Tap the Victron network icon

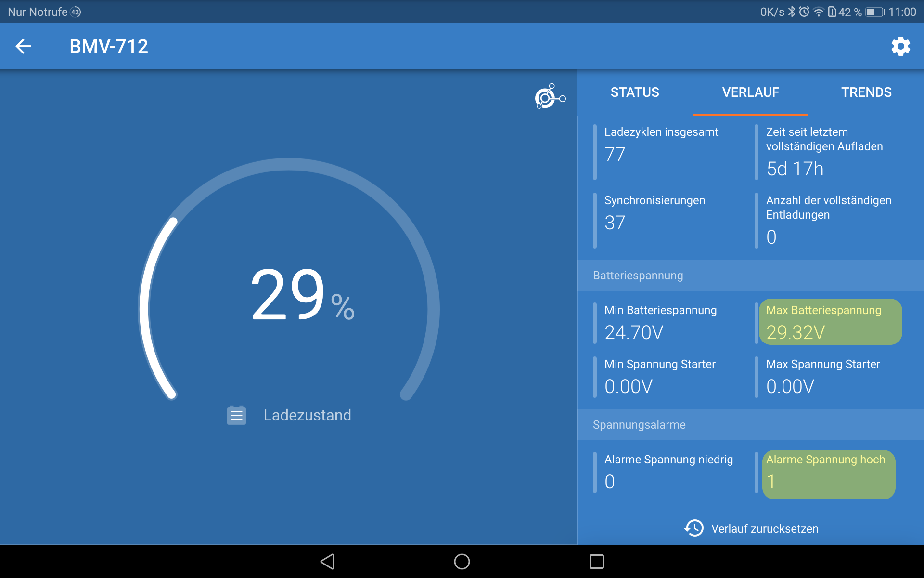coord(550,96)
